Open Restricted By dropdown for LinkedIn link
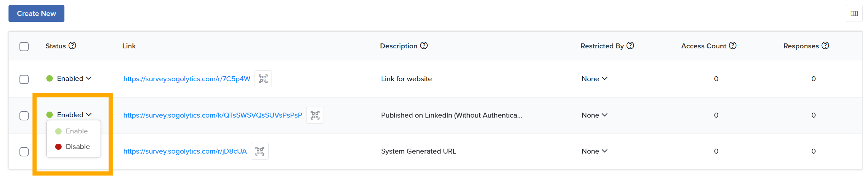 click(594, 115)
